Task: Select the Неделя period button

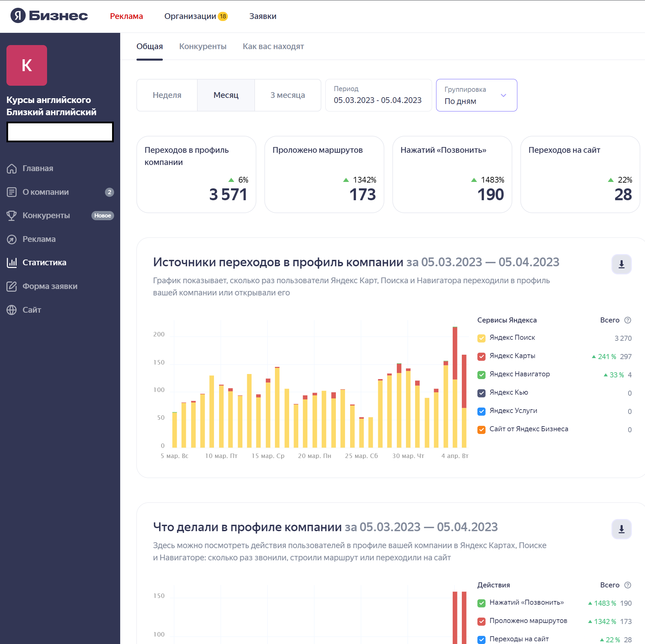Action: [x=167, y=95]
